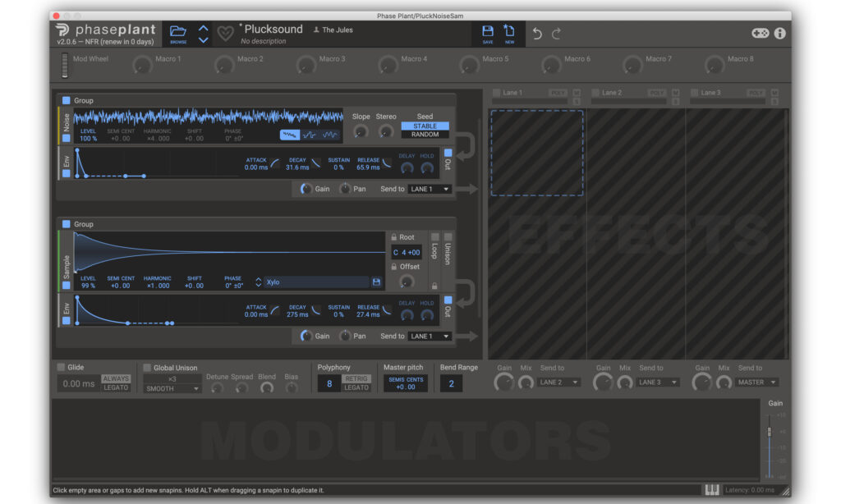Click the Mod Wheel slider
Viewport: 841px width, 504px height.
[x=65, y=65]
